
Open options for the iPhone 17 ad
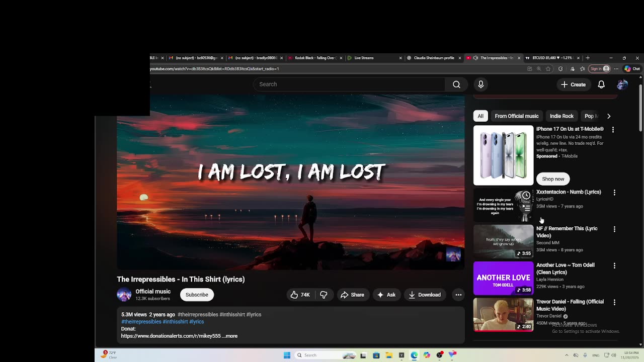(x=613, y=130)
